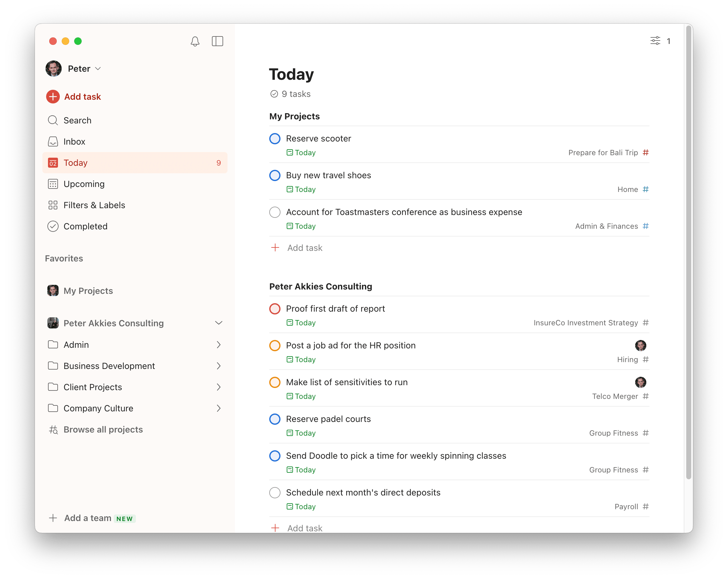This screenshot has width=728, height=579.
Task: Open the notifications bell
Action: click(195, 41)
